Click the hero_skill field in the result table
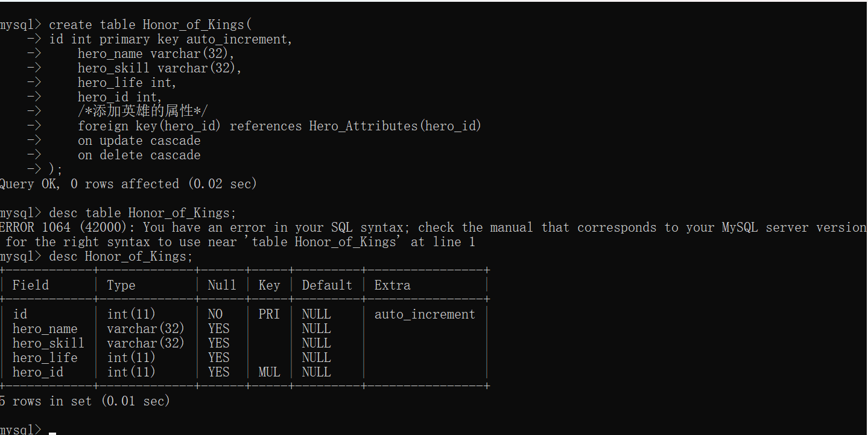 coord(48,343)
